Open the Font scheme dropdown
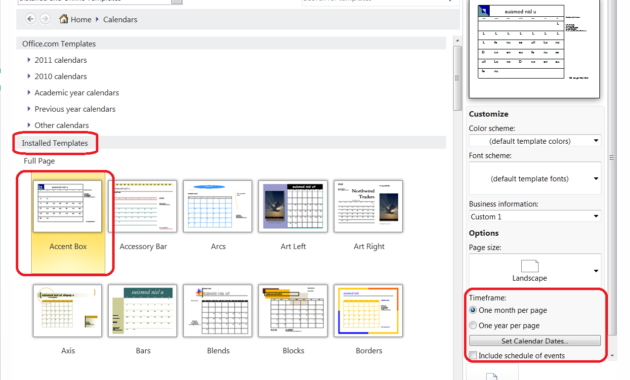630x380 pixels. (x=535, y=178)
